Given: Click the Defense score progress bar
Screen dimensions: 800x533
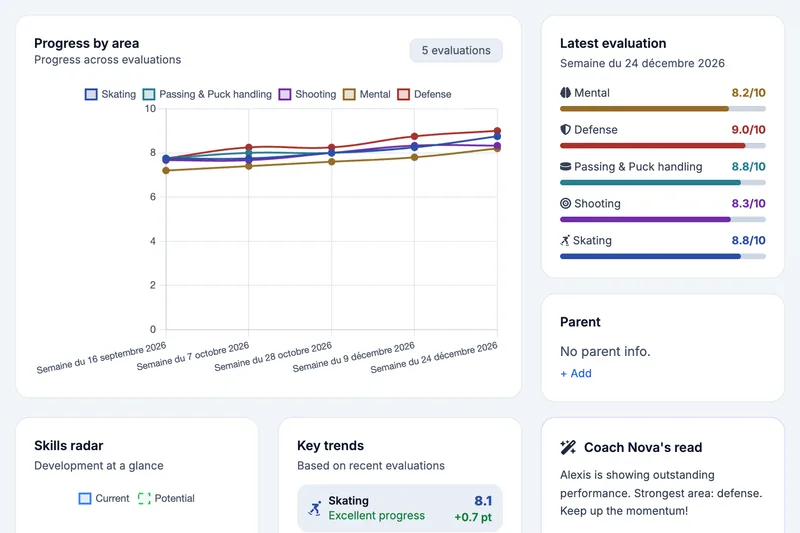Looking at the screenshot, I should point(663,145).
